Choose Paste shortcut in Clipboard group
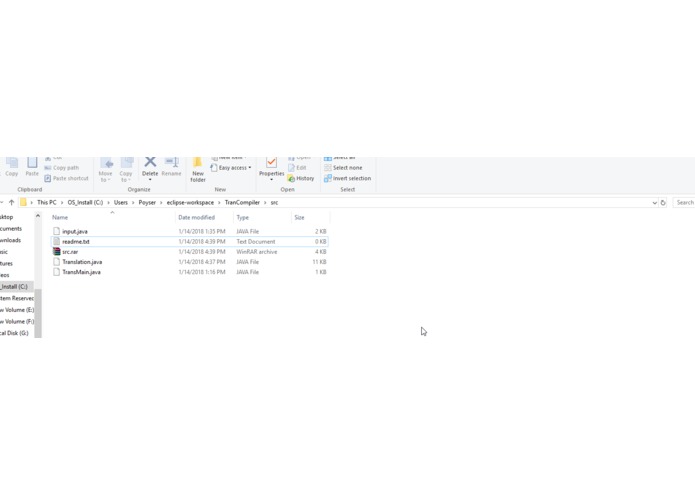The image size is (695, 494). click(66, 179)
